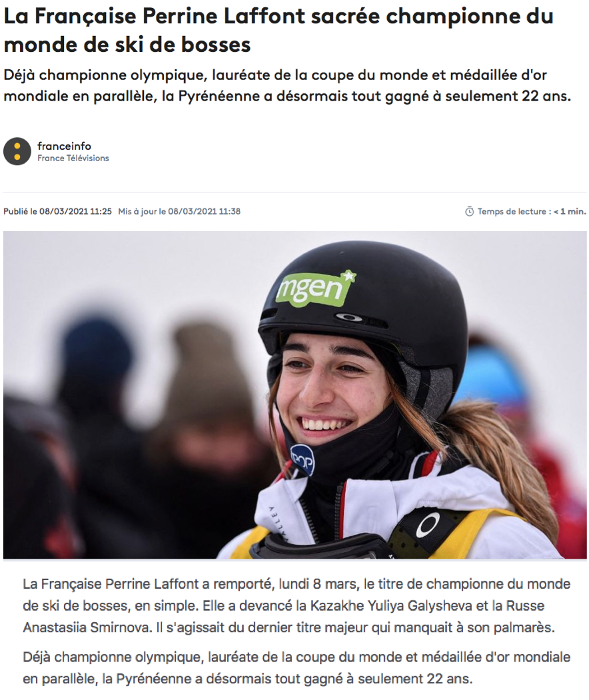589x700 pixels.
Task: Click the first paragraph about lundi 8 mars
Action: tap(296, 605)
